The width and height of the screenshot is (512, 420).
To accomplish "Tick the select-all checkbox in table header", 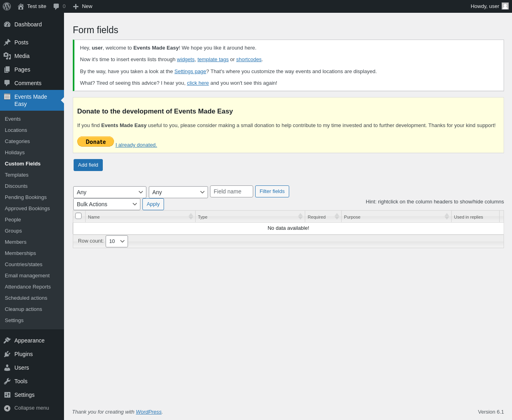I will click(78, 216).
